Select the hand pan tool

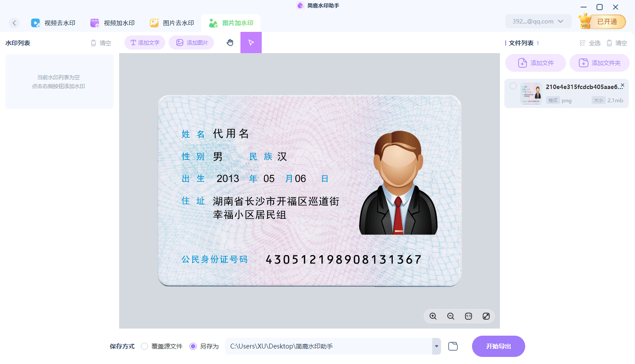click(x=230, y=43)
